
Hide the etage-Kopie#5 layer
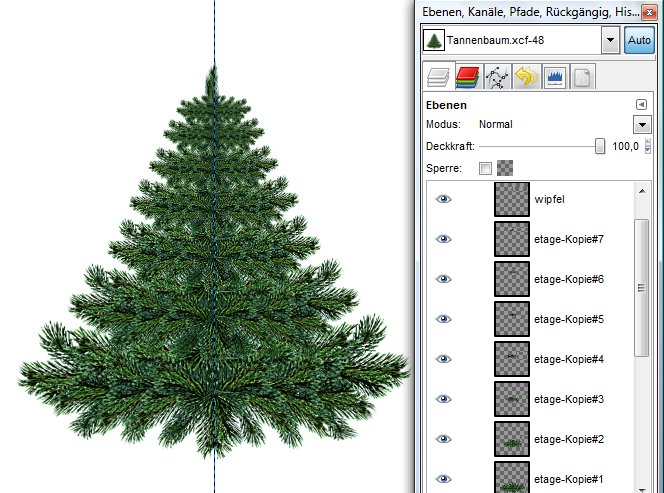click(443, 319)
